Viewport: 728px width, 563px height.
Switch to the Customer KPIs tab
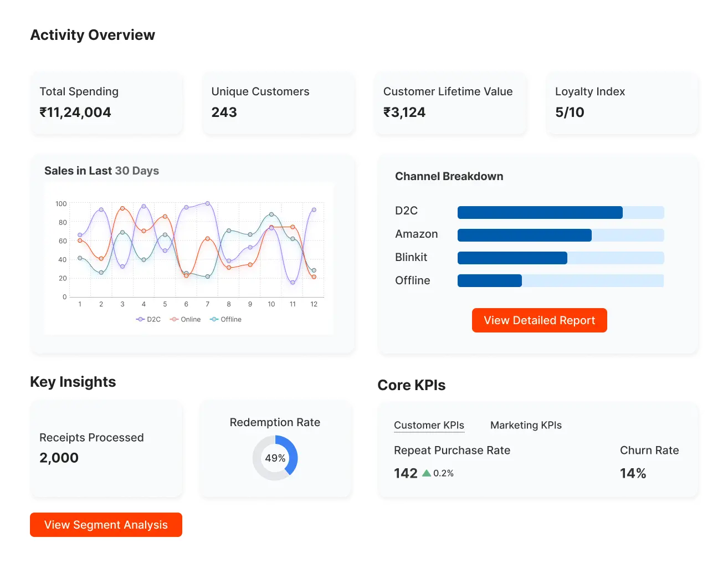(x=429, y=425)
